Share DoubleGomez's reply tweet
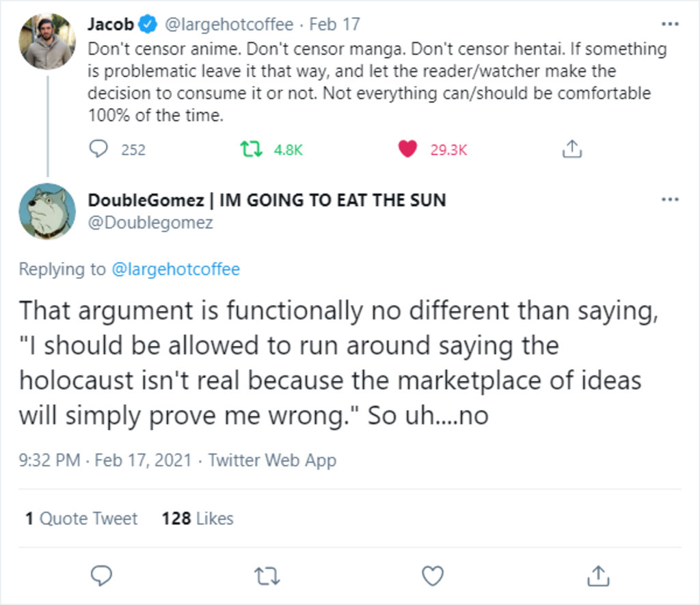Image resolution: width=700 pixels, height=605 pixels. (598, 576)
